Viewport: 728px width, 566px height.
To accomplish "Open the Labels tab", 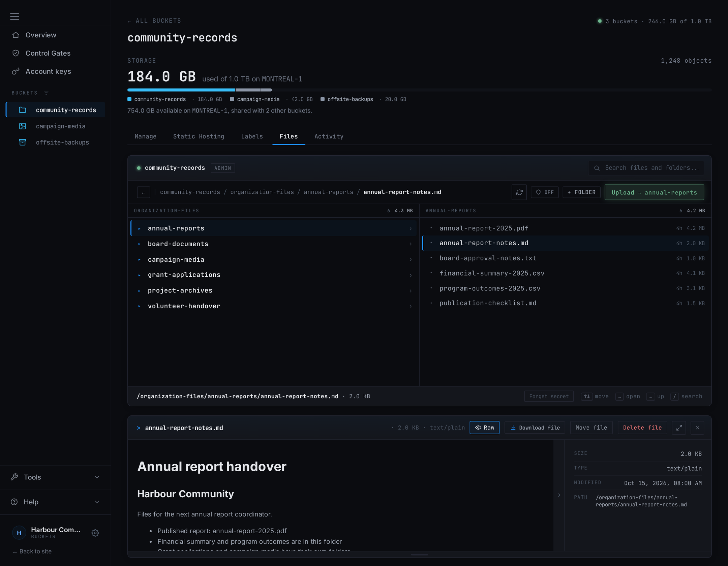I will [252, 136].
